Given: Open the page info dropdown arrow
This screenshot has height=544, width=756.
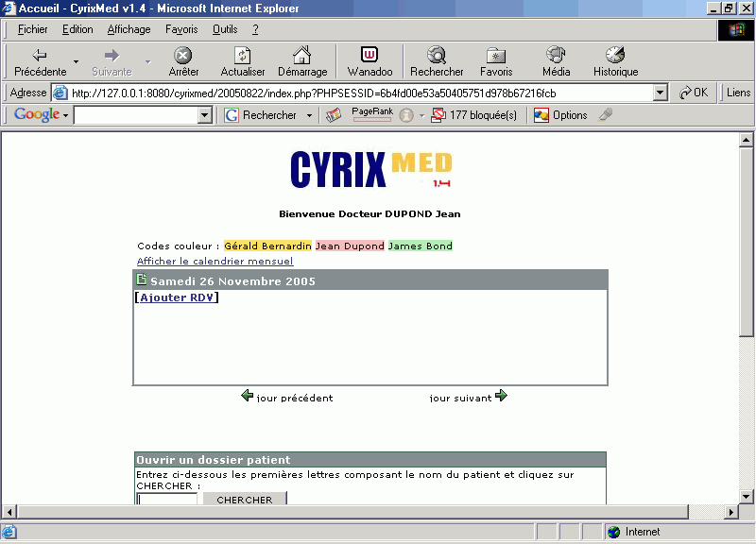Looking at the screenshot, I should click(421, 115).
